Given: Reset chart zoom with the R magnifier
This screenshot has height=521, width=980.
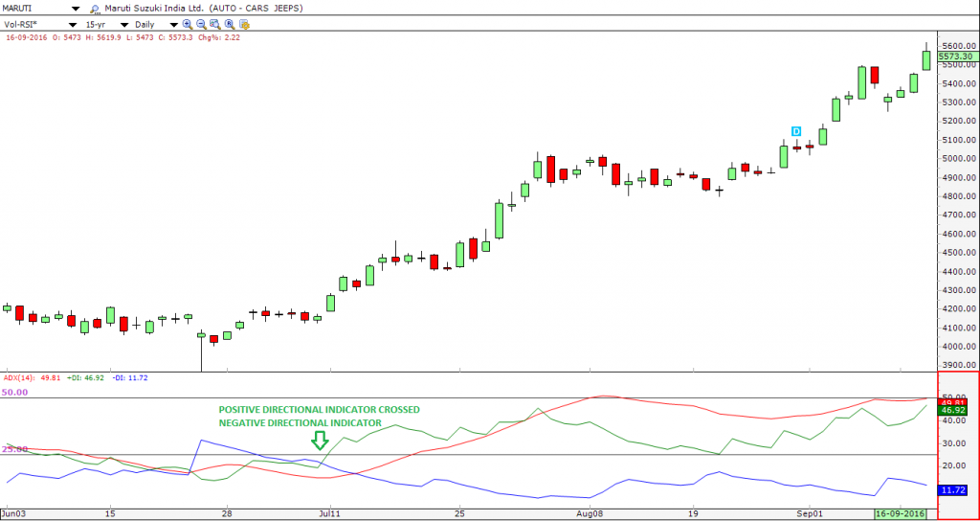Looking at the screenshot, I should point(230,23).
